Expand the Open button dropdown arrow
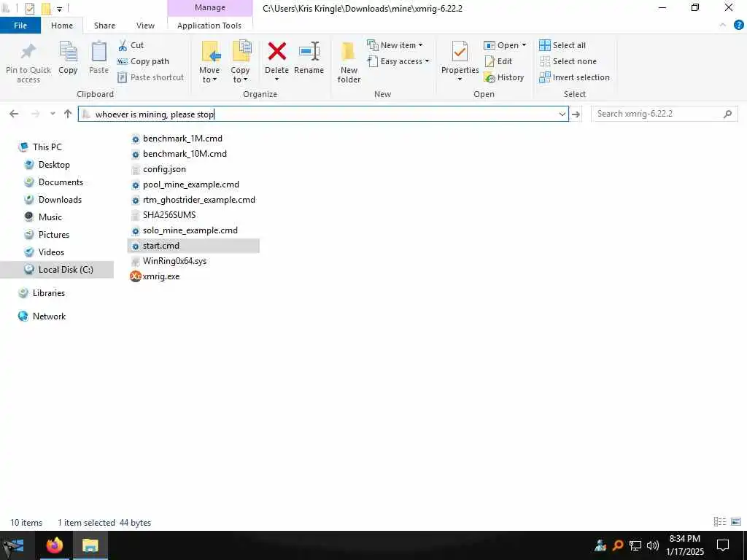This screenshot has height=560, width=747. [524, 45]
